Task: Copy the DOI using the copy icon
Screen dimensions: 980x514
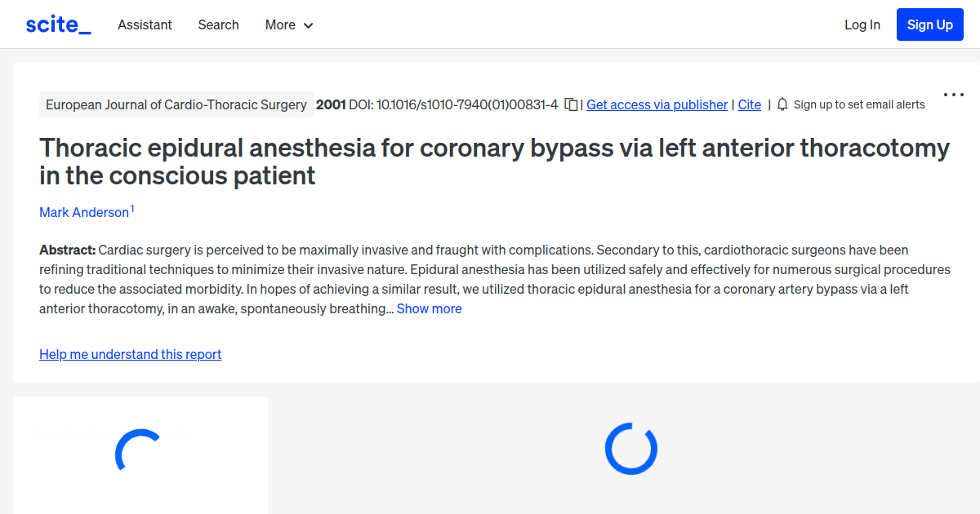Action: pyautogui.click(x=569, y=104)
